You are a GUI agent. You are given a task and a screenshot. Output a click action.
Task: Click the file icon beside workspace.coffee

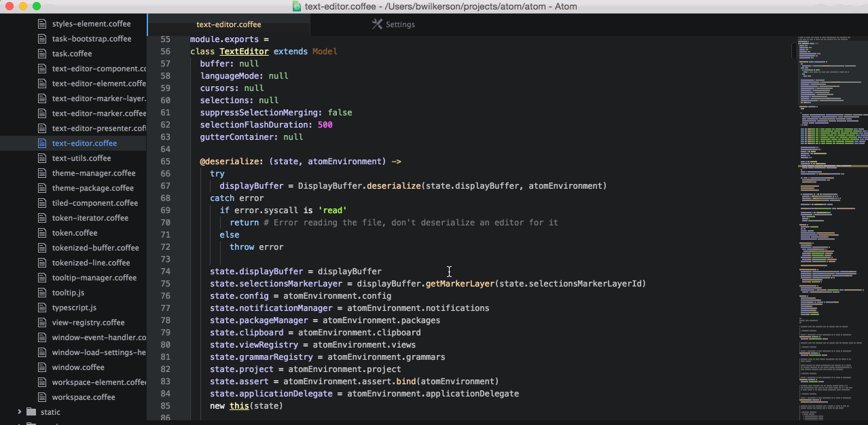pyautogui.click(x=42, y=396)
